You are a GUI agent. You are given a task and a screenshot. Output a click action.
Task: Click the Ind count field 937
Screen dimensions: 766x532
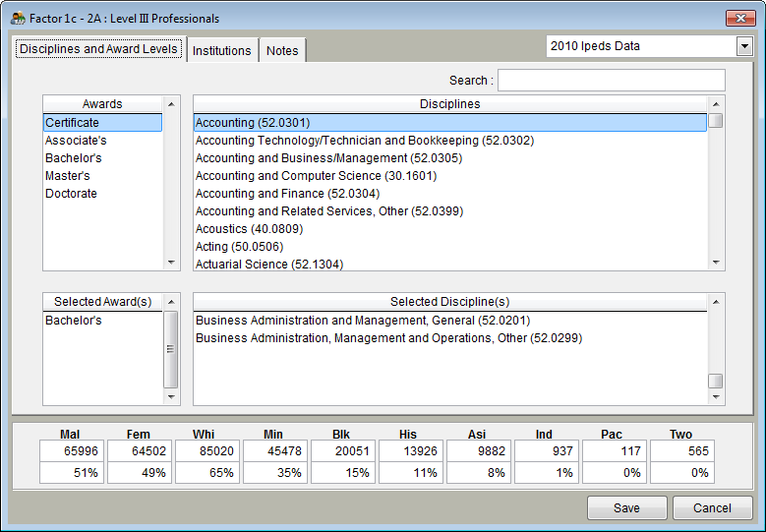(547, 451)
